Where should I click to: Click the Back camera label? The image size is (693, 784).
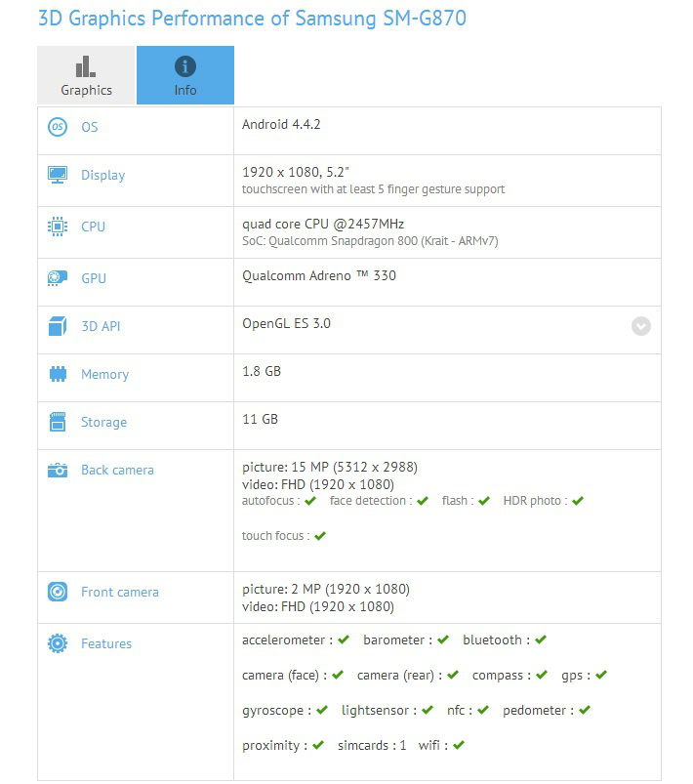point(117,470)
